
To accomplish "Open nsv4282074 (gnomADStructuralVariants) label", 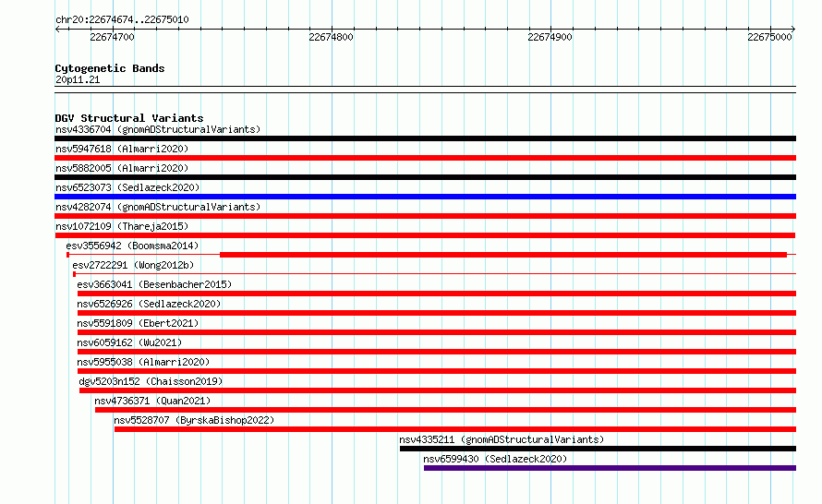I will click(158, 207).
